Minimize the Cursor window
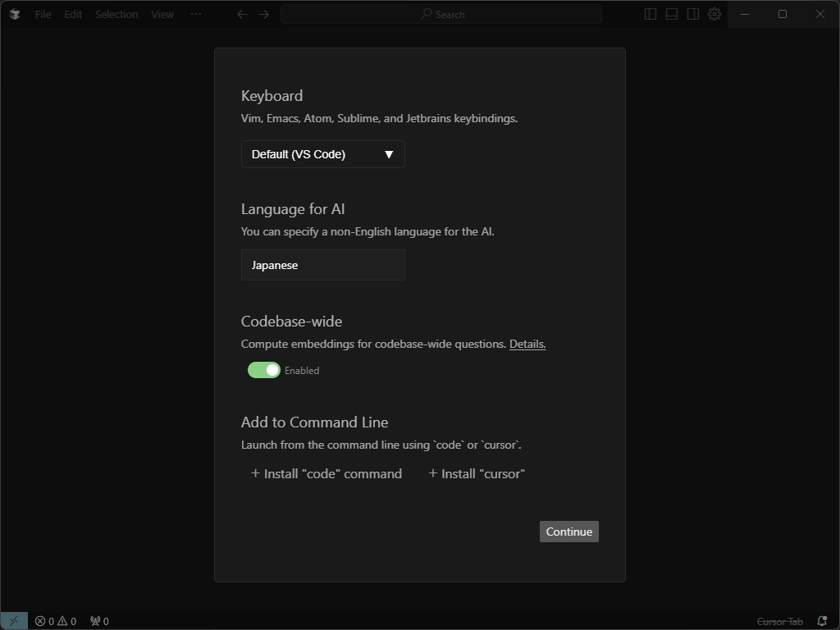The image size is (840, 630). click(745, 15)
